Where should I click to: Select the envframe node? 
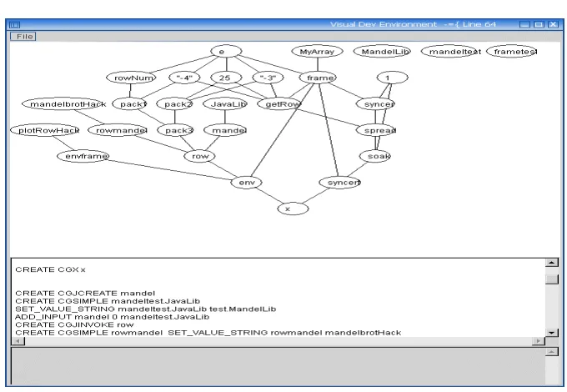(x=83, y=156)
